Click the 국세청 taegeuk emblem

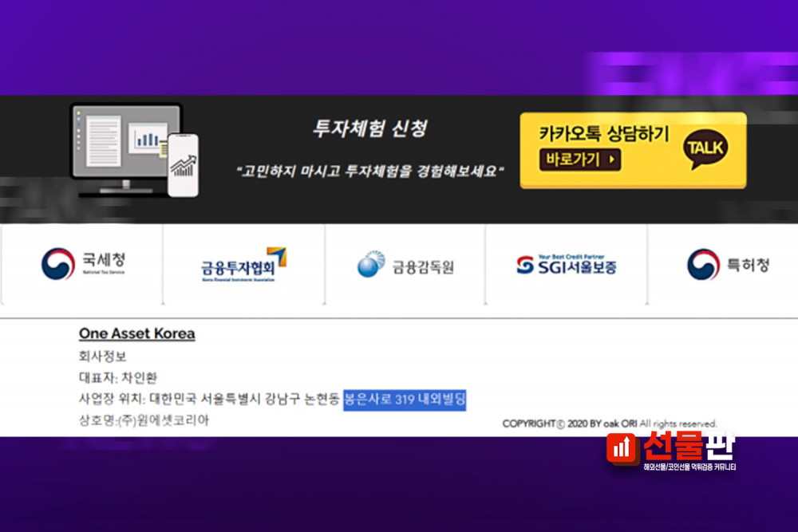tap(58, 263)
